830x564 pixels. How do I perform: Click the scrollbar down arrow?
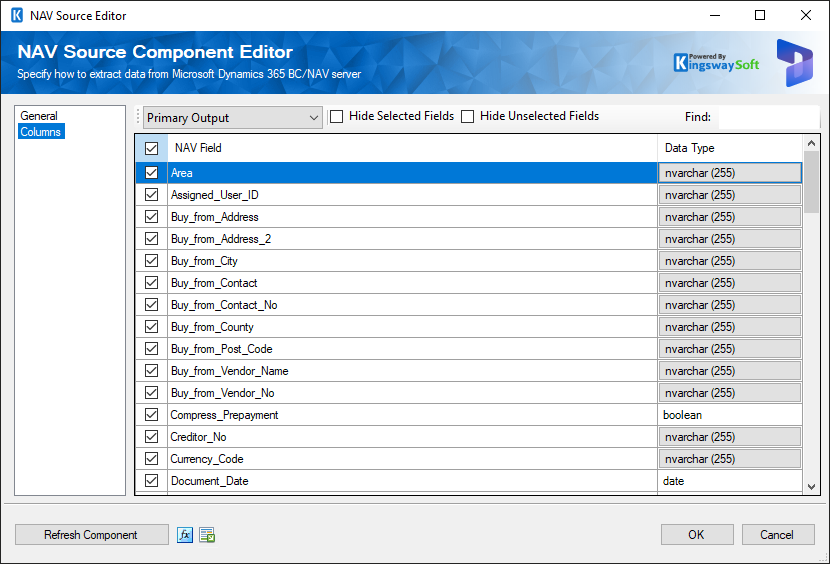pyautogui.click(x=811, y=487)
